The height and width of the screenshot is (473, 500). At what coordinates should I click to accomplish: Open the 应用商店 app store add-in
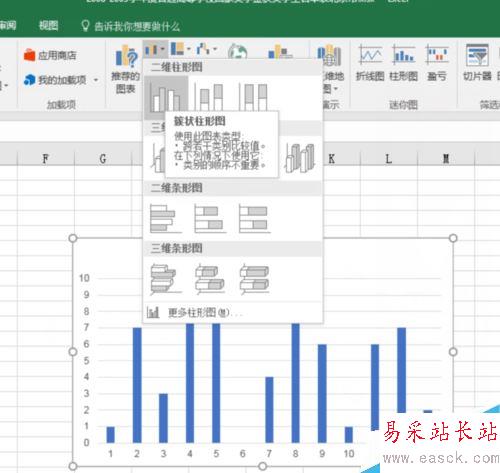tap(50, 55)
